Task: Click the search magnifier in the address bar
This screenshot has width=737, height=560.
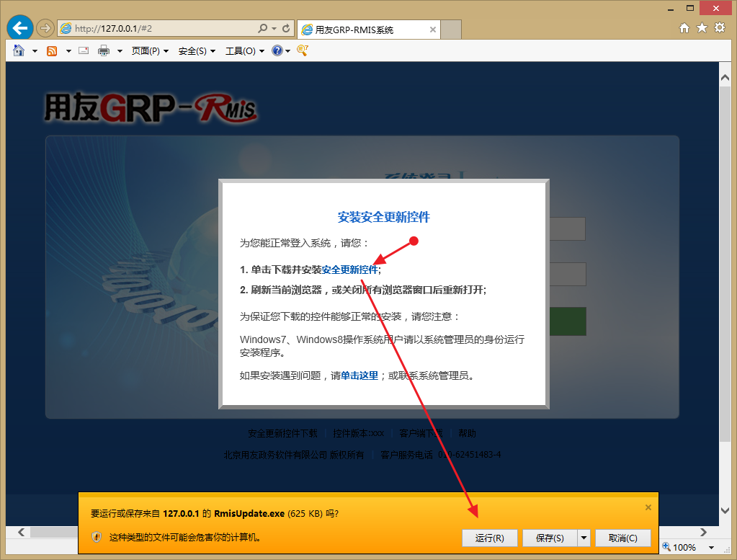Action: coord(263,28)
